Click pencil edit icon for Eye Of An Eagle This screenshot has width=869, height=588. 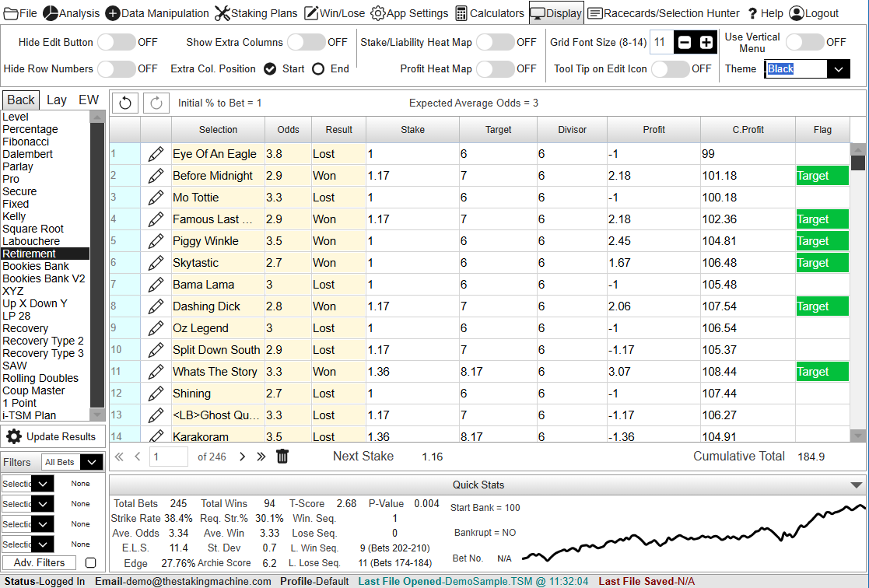156,154
